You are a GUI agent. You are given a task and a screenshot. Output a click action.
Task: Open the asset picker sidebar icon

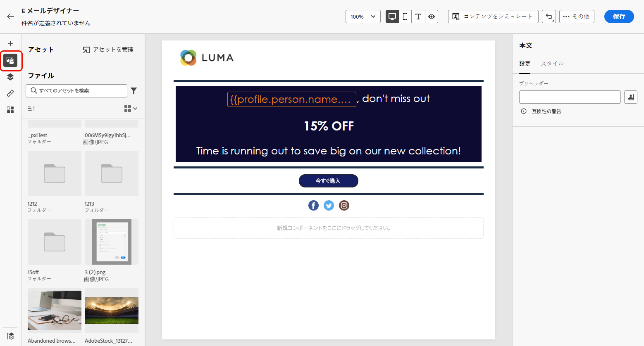coord(10,61)
